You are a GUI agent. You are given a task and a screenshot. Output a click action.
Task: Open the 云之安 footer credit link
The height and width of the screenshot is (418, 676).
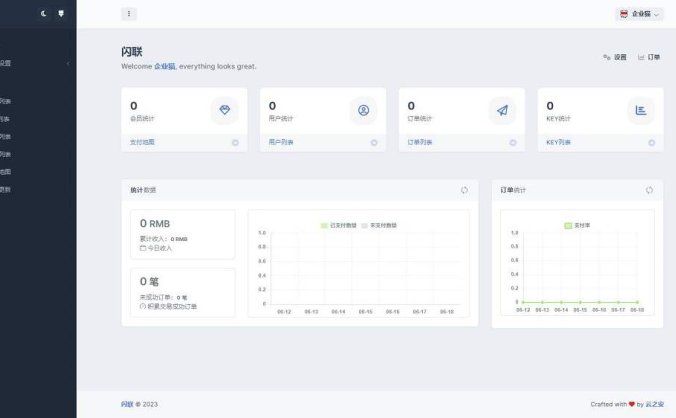click(654, 404)
